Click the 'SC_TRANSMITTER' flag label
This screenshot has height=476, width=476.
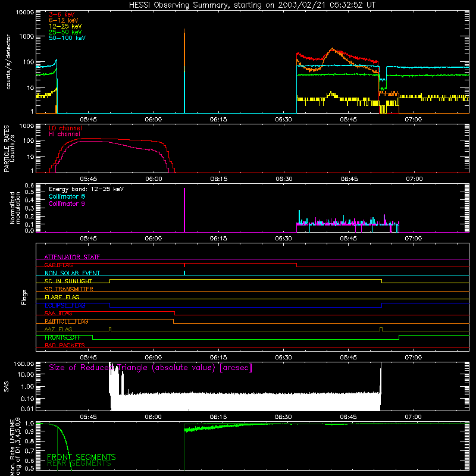click(x=69, y=289)
